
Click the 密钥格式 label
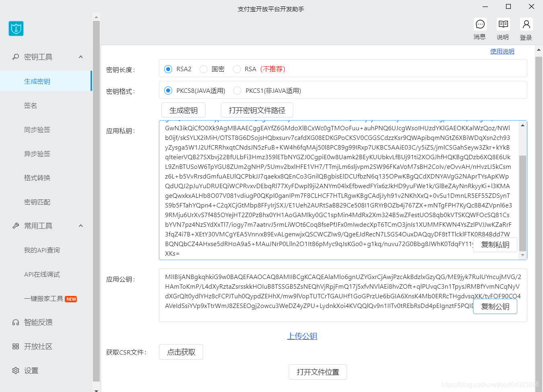pos(120,92)
